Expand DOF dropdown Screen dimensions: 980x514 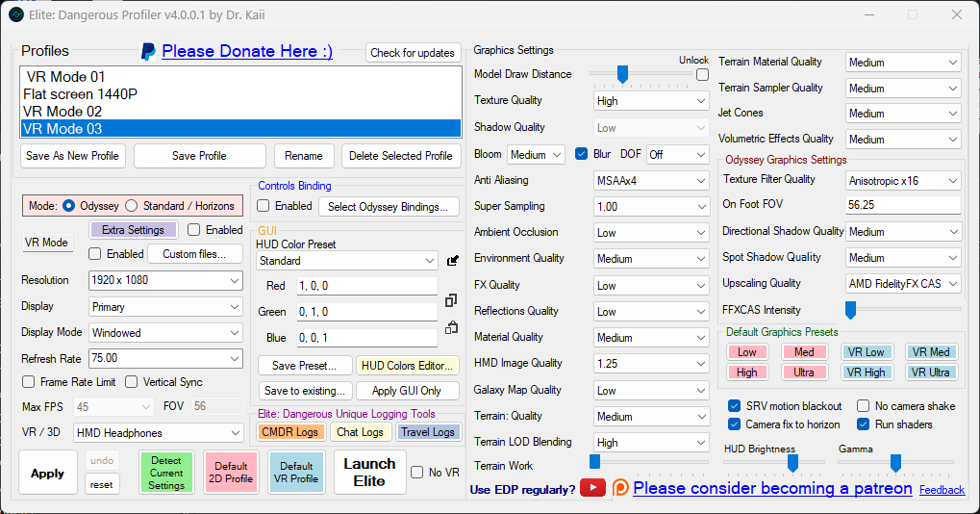pyautogui.click(x=677, y=154)
